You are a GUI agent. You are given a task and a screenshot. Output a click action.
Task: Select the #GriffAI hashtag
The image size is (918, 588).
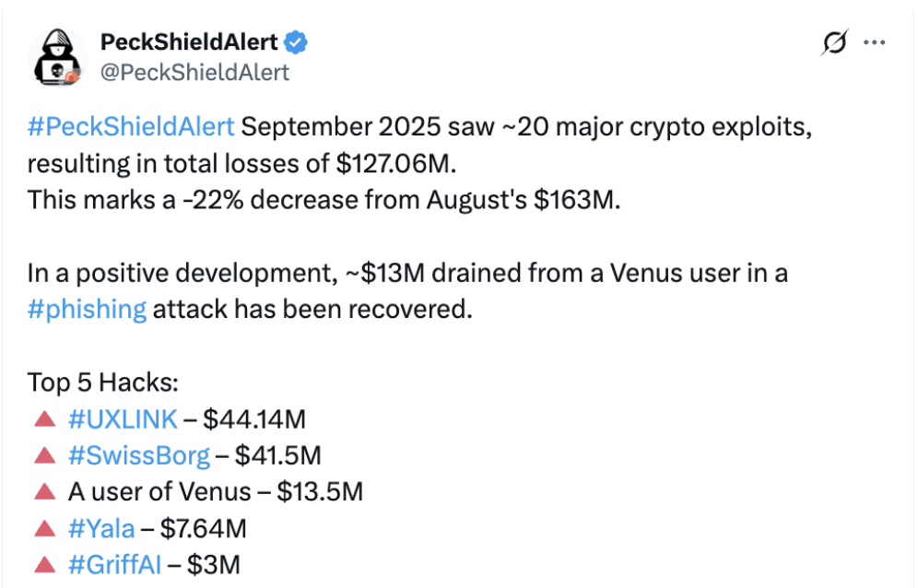click(114, 564)
